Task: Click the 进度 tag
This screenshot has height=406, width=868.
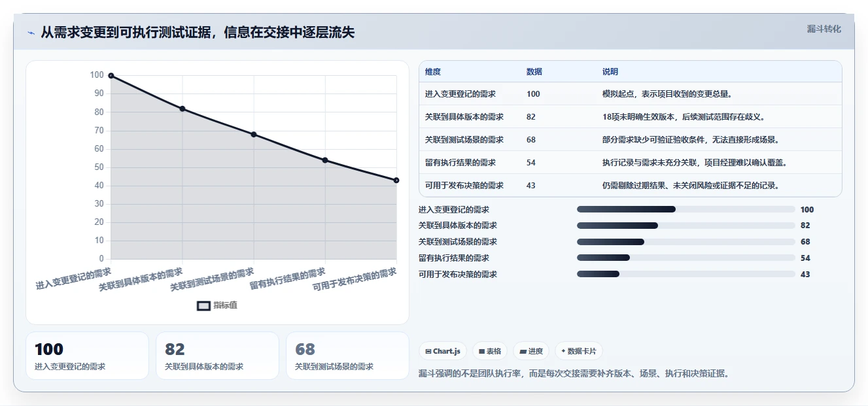Action: click(x=531, y=351)
